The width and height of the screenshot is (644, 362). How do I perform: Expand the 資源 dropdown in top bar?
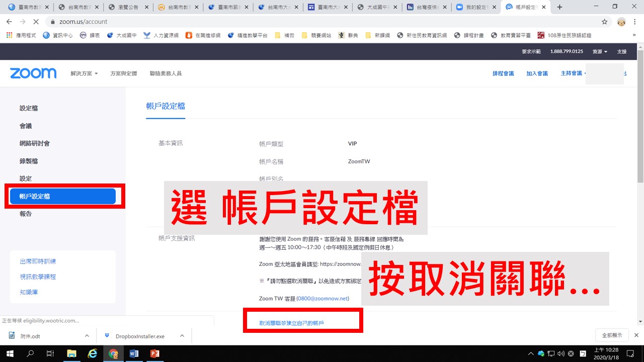pyautogui.click(x=599, y=52)
